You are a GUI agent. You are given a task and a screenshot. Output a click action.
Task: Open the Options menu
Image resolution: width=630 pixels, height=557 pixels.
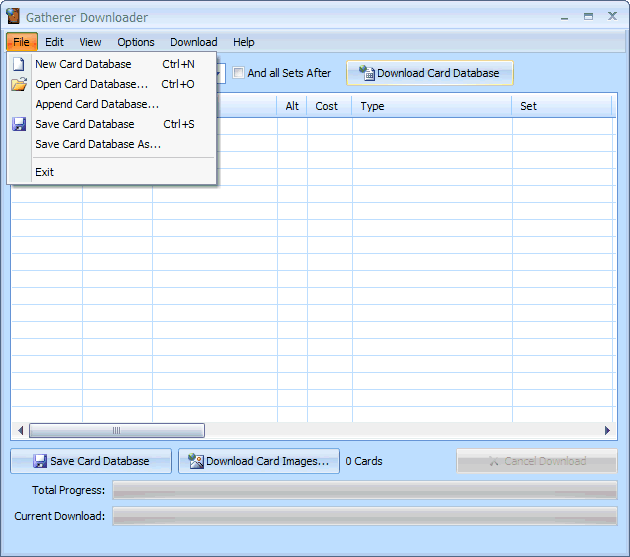(x=136, y=42)
